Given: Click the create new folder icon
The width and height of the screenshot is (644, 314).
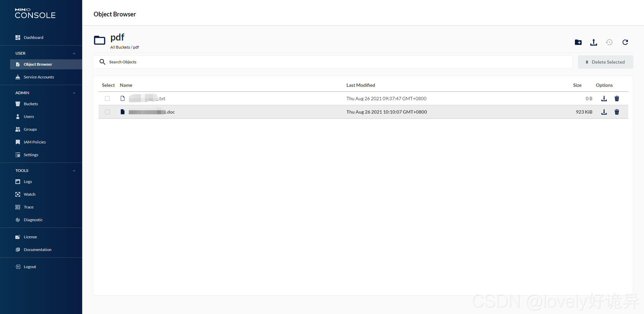Looking at the screenshot, I should [x=578, y=42].
